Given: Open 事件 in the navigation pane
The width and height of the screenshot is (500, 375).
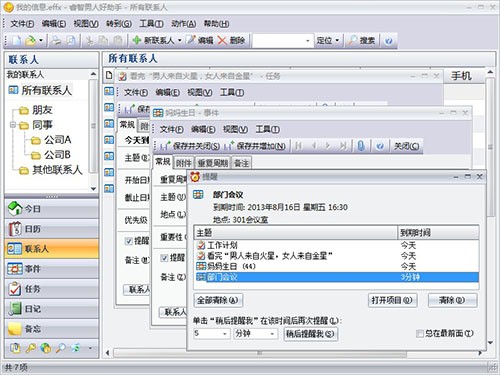Looking at the screenshot, I should (x=52, y=269).
